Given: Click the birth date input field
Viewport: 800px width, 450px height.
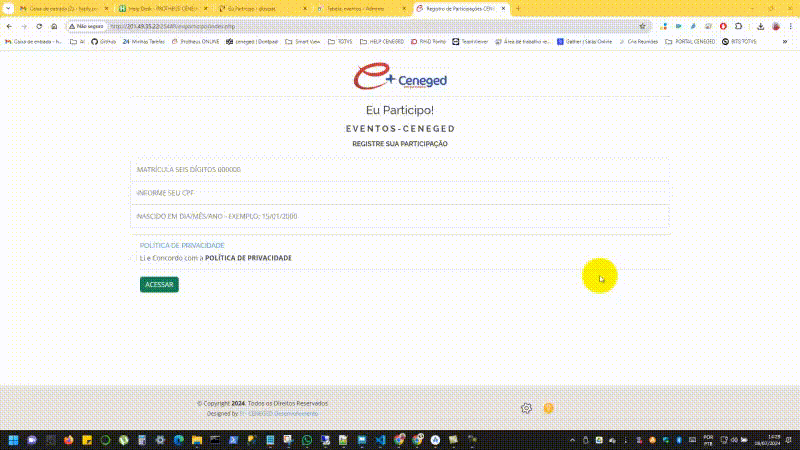Looking at the screenshot, I should 400,216.
